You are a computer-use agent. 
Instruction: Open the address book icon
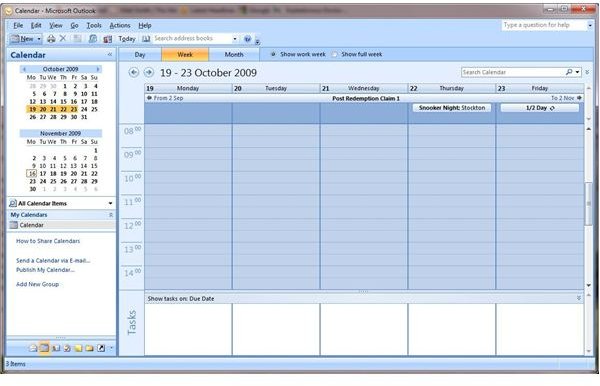[x=146, y=39]
